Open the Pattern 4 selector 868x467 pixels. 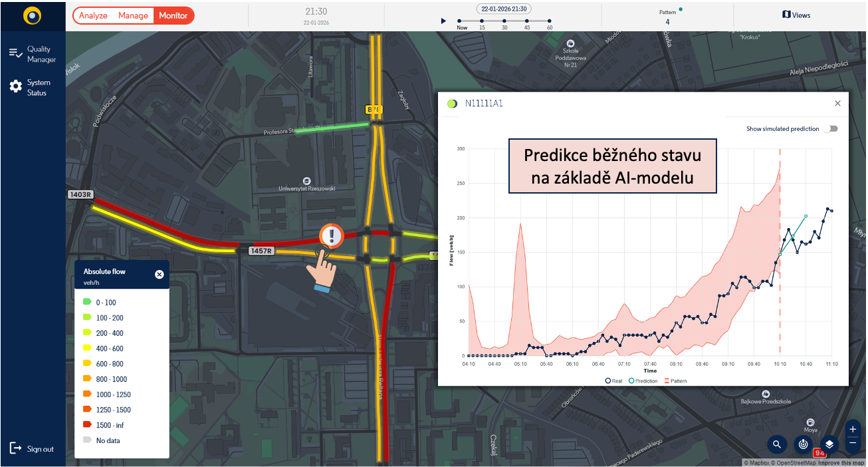[667, 16]
